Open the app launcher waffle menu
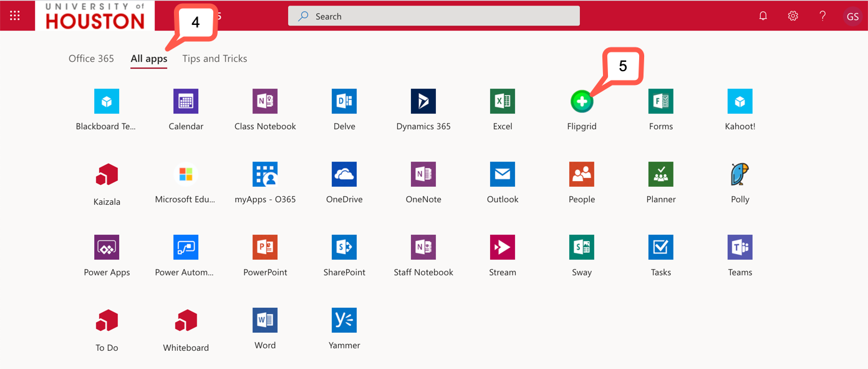 (x=15, y=16)
